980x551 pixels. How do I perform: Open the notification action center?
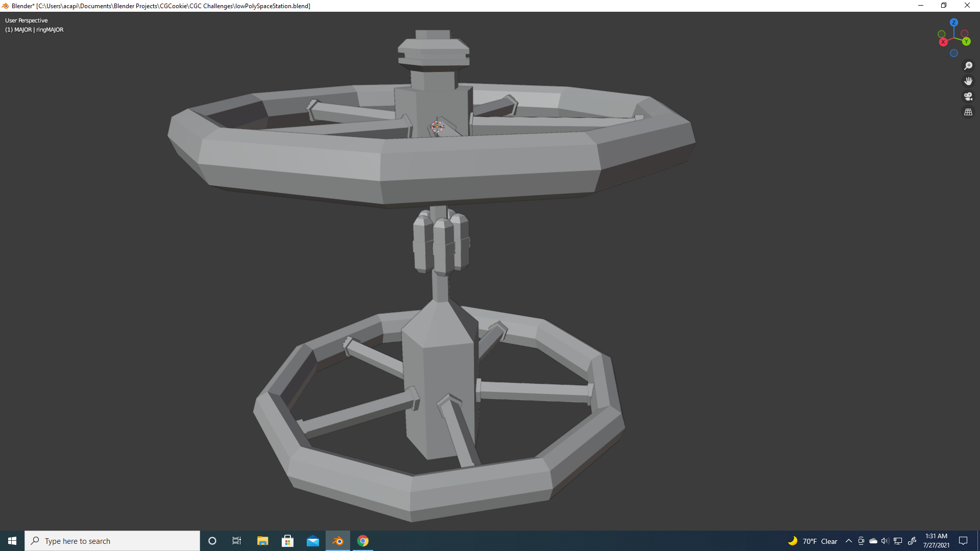click(963, 541)
